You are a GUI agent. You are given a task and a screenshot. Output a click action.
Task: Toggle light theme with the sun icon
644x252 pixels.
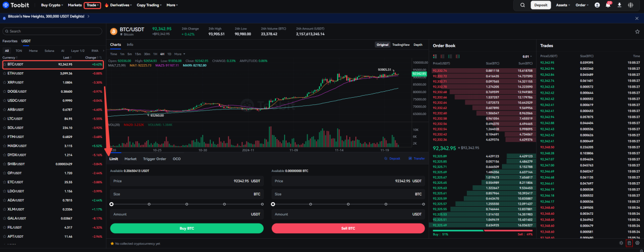tap(621, 243)
